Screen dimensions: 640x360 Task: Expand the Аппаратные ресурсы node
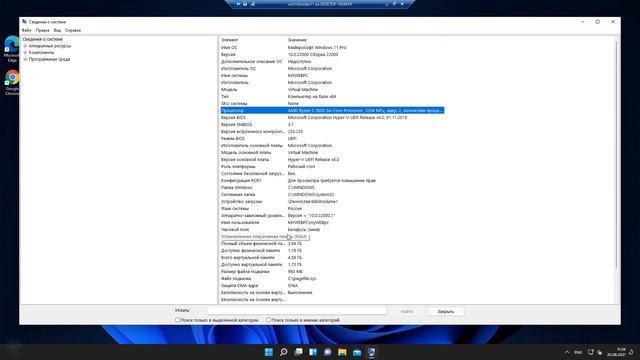pos(25,46)
